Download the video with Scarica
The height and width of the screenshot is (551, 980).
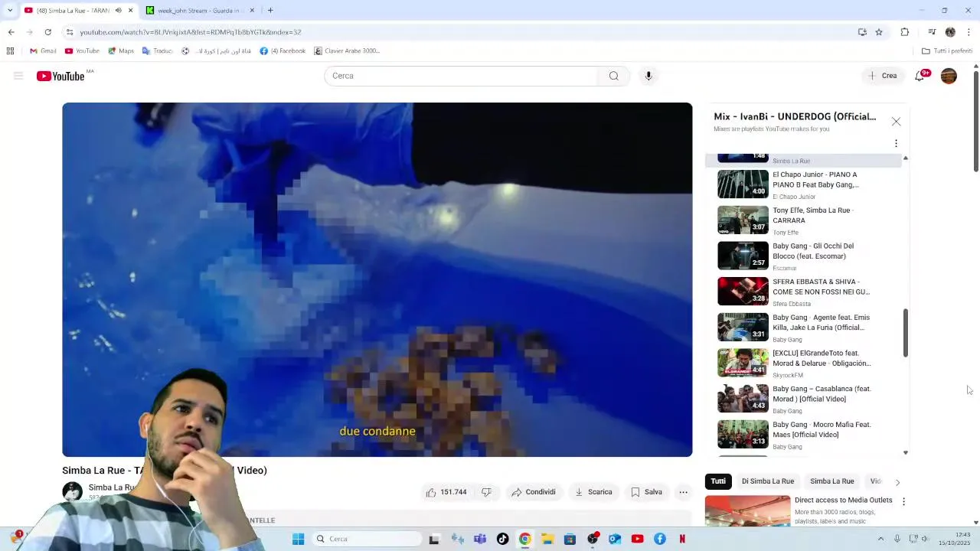[593, 492]
